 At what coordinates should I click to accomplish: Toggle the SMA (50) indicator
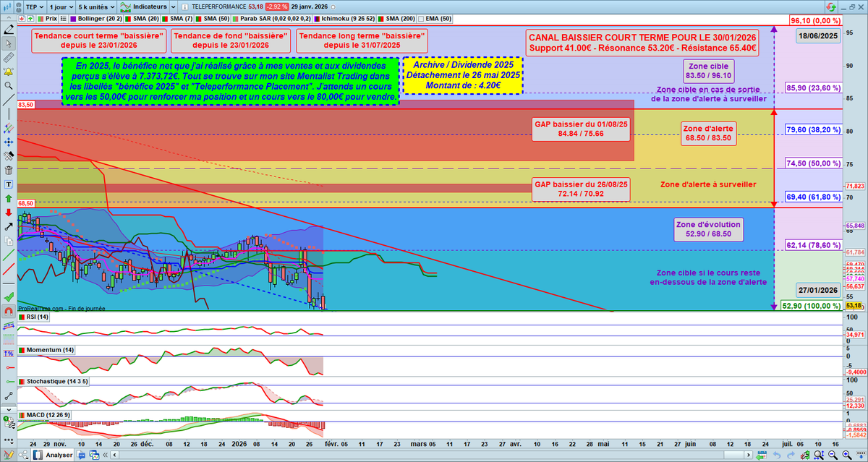(212, 18)
